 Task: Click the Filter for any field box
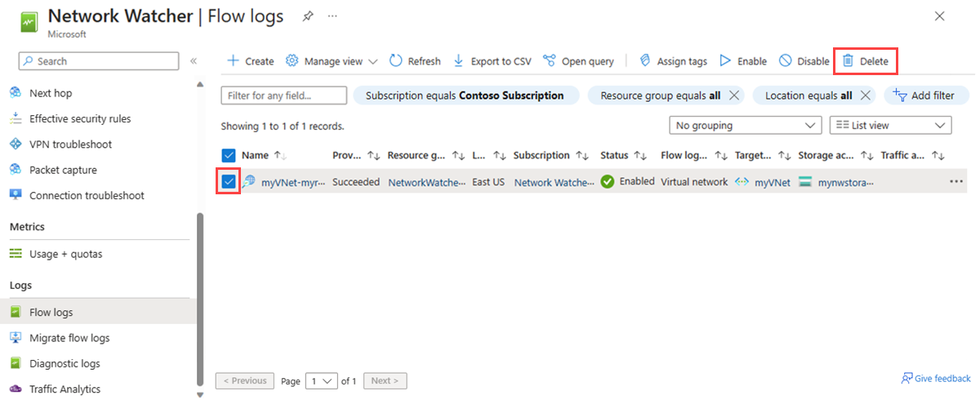pos(283,96)
